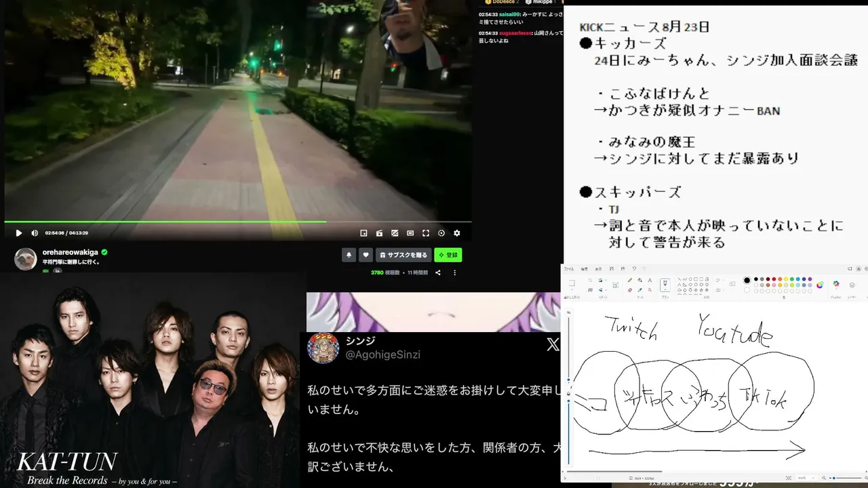Enter fullscreen on the Kick video
The height and width of the screenshot is (488, 868).
click(426, 233)
